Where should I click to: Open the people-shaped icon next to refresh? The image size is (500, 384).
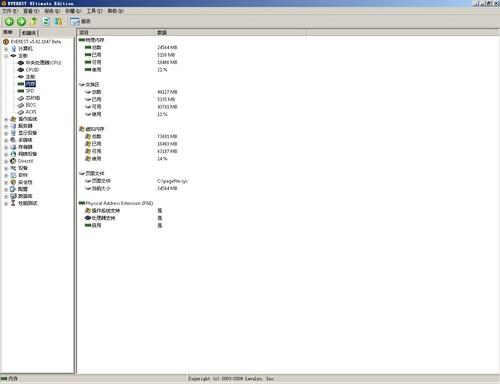(x=58, y=22)
